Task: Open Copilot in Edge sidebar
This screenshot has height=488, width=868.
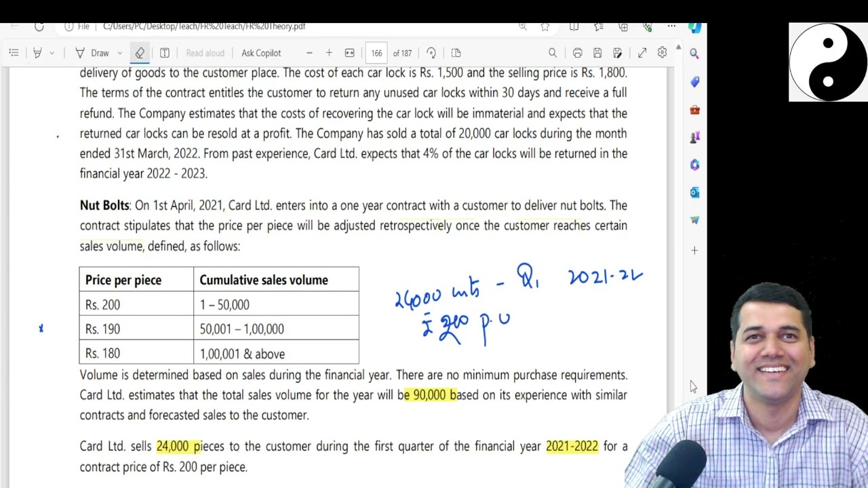Action: pos(694,27)
